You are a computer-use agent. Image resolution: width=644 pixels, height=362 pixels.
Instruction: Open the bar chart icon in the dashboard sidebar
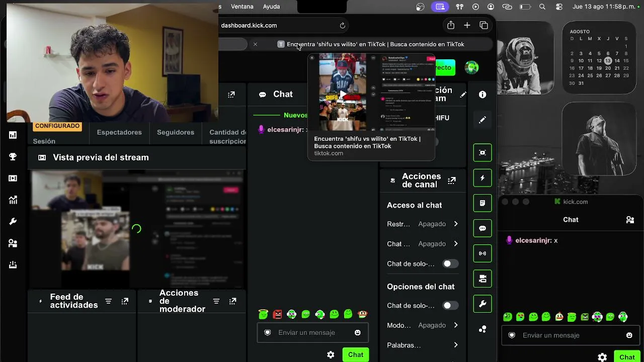[13, 135]
